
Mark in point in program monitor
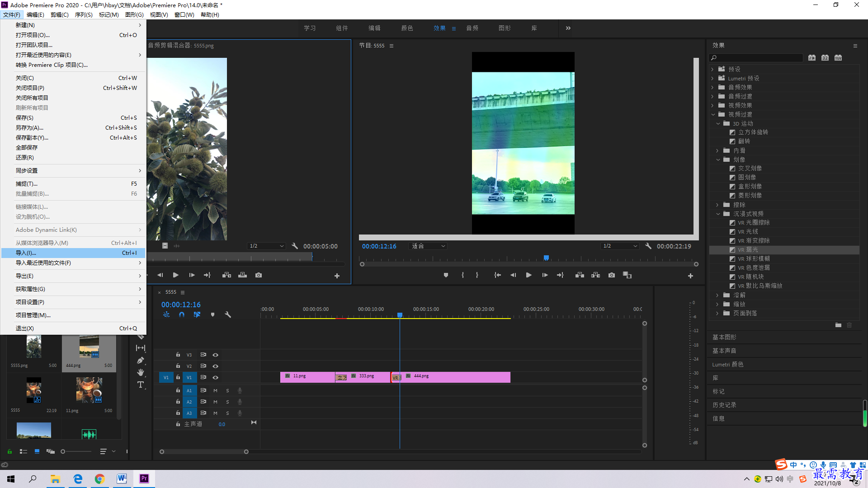click(462, 275)
